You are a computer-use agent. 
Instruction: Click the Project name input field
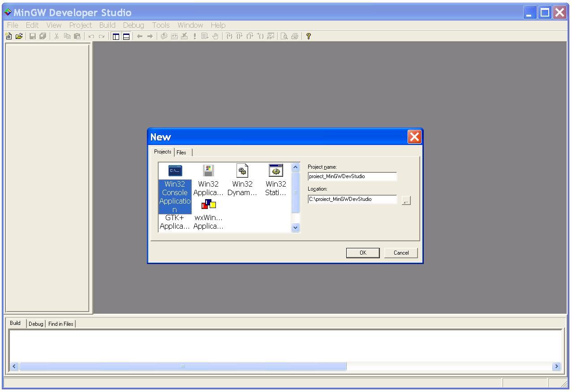352,176
